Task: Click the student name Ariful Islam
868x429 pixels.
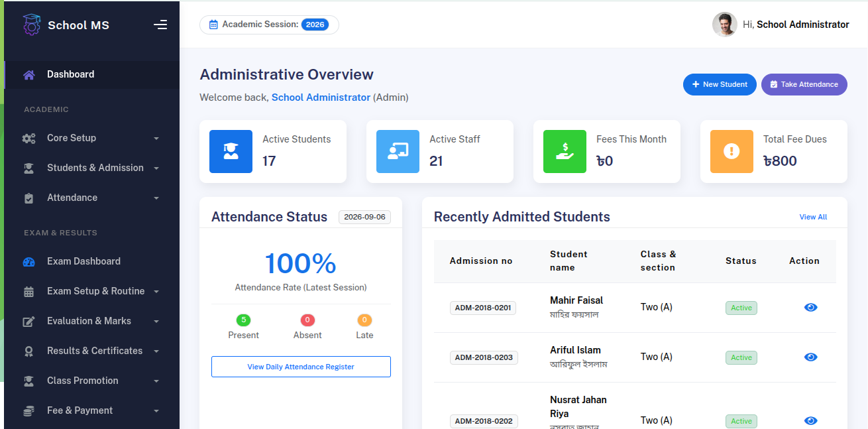Action: point(575,350)
